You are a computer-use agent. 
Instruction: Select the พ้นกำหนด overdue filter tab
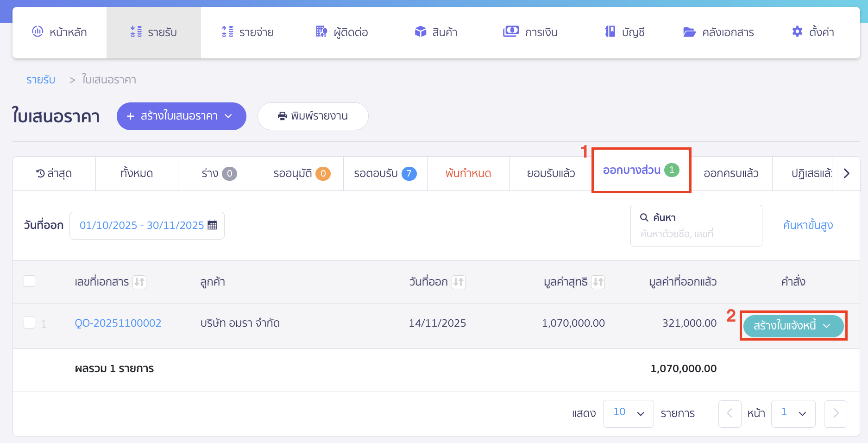pos(468,173)
